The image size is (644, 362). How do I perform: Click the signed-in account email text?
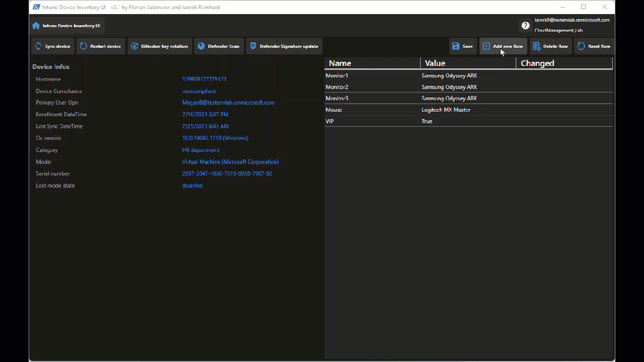(x=572, y=20)
